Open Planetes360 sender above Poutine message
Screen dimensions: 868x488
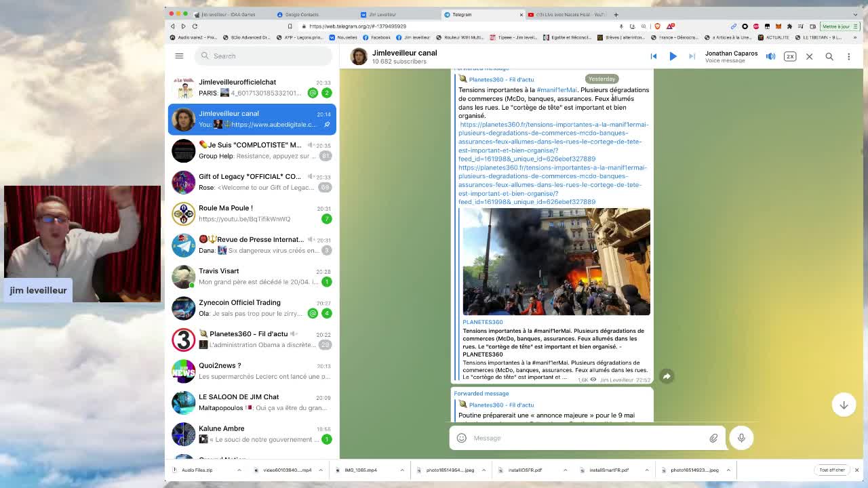[501, 405]
